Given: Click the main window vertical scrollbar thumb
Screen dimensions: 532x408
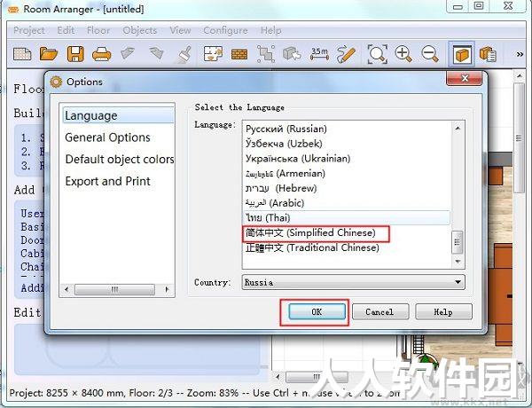Looking at the screenshot, I should 520,138.
